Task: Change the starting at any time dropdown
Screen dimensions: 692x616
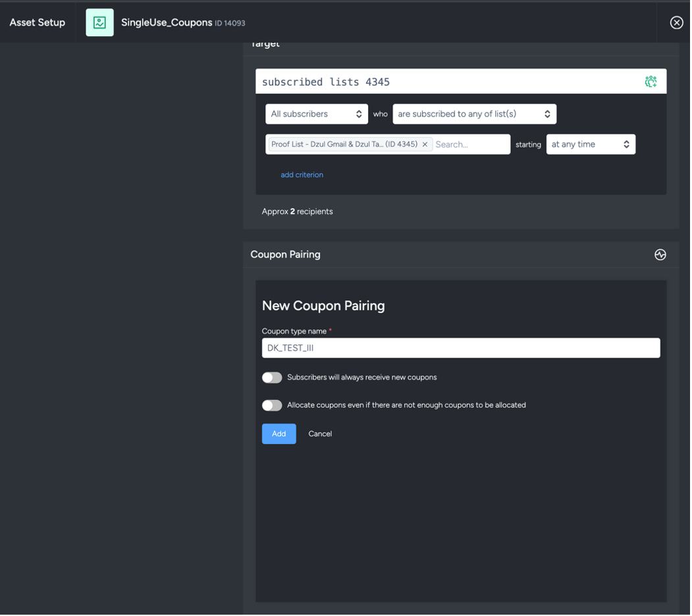Action: coord(591,144)
